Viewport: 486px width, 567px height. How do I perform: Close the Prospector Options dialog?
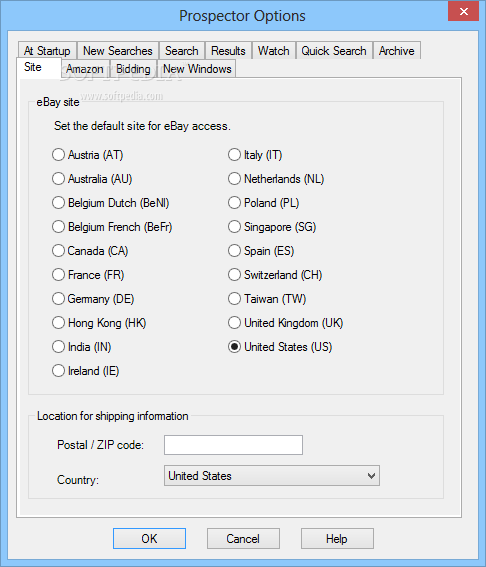pos(464,11)
